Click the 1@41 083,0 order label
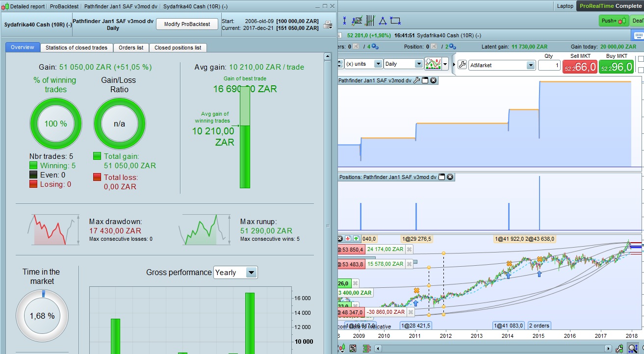Viewport: 644px width, 354px height. (x=509, y=326)
